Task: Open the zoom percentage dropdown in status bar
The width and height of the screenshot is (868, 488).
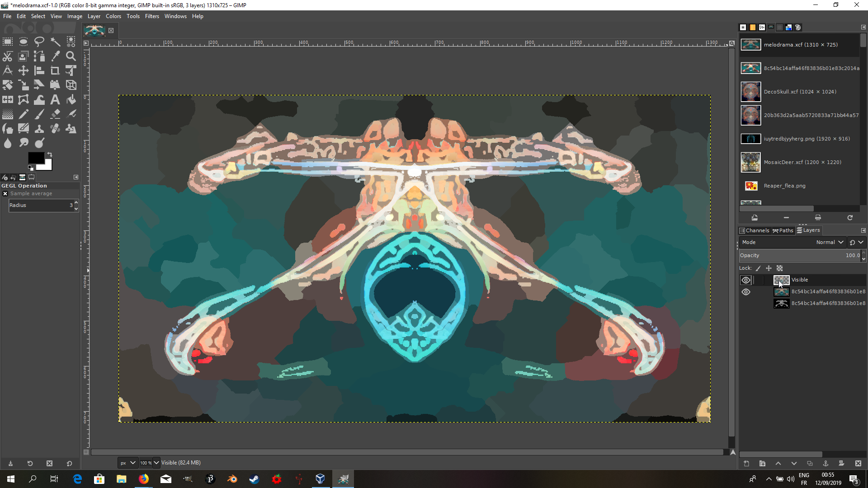Action: click(156, 463)
